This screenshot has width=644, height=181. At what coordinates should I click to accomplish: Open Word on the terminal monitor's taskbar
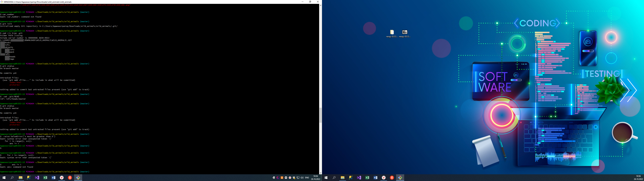(53, 178)
